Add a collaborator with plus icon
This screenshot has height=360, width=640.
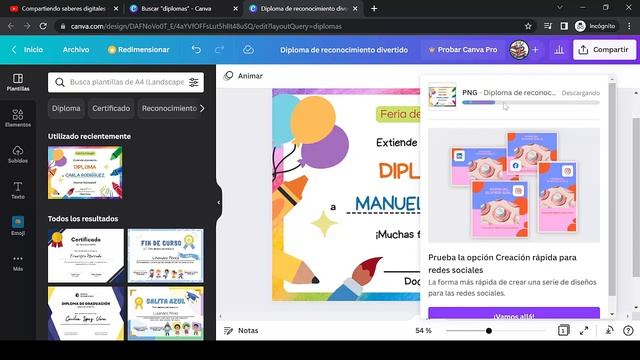(535, 50)
